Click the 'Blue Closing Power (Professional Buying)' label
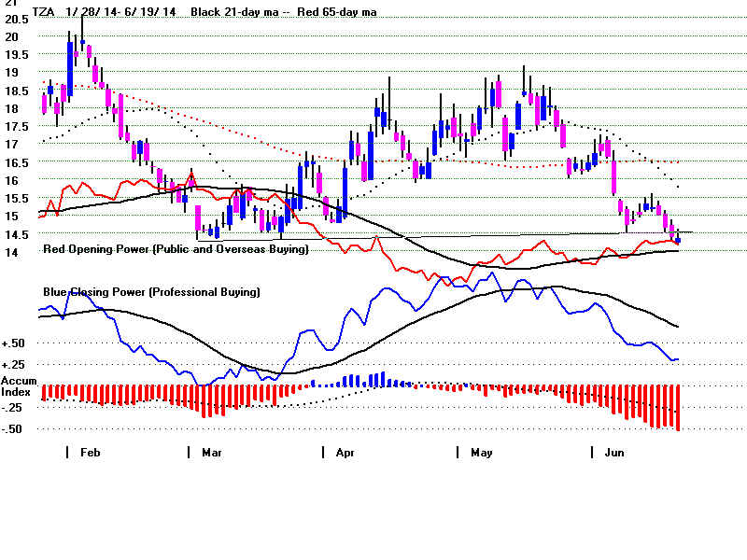Viewport: 747px width, 560px height. [x=151, y=291]
